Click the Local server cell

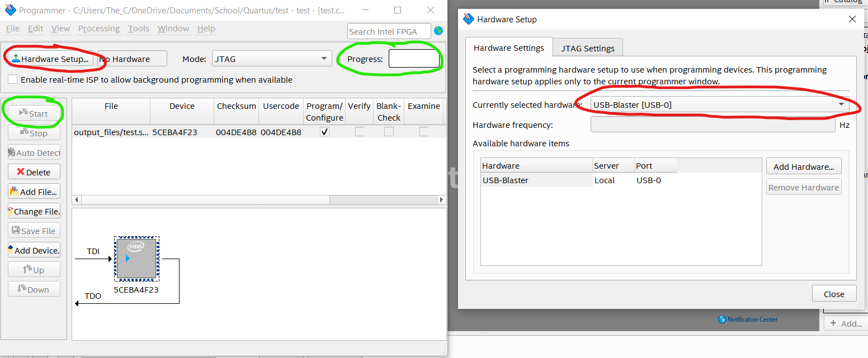pyautogui.click(x=614, y=180)
